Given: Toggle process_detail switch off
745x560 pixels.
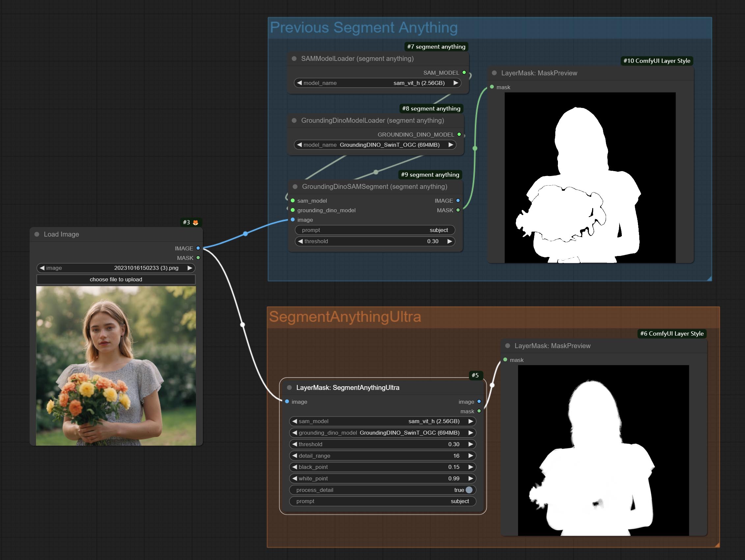Looking at the screenshot, I should click(469, 490).
